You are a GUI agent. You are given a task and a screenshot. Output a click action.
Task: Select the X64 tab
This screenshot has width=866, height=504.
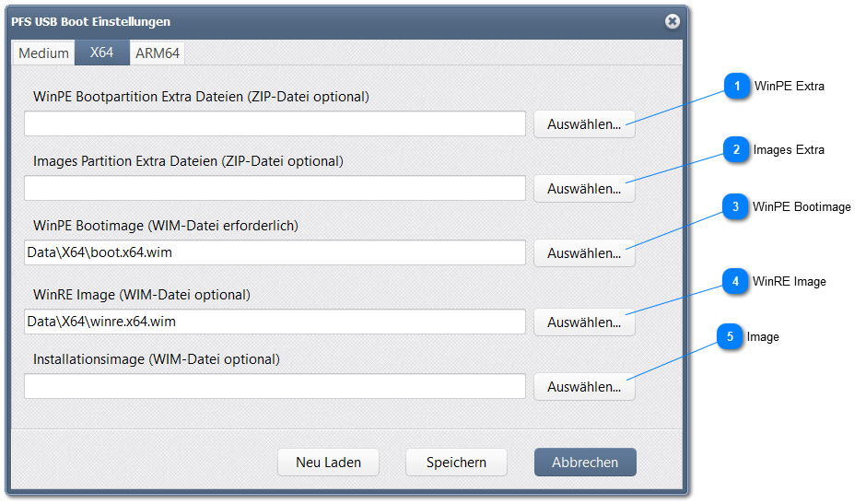pyautogui.click(x=101, y=53)
